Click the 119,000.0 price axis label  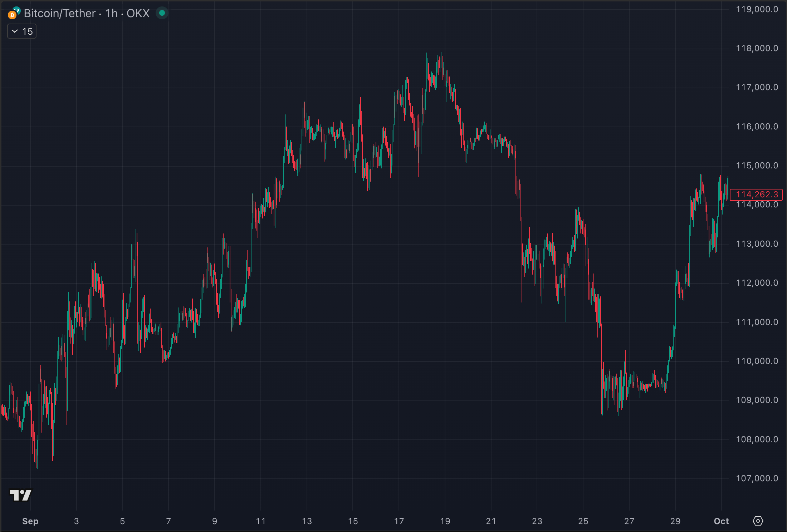pyautogui.click(x=757, y=9)
